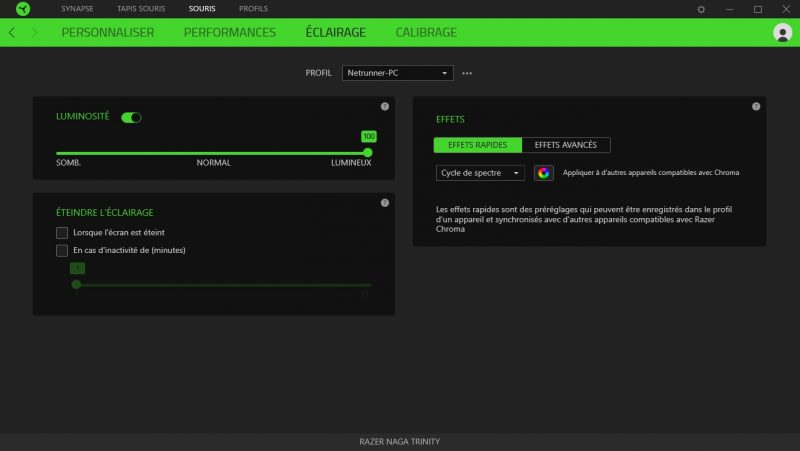
Task: Open the user account avatar
Action: click(x=782, y=32)
